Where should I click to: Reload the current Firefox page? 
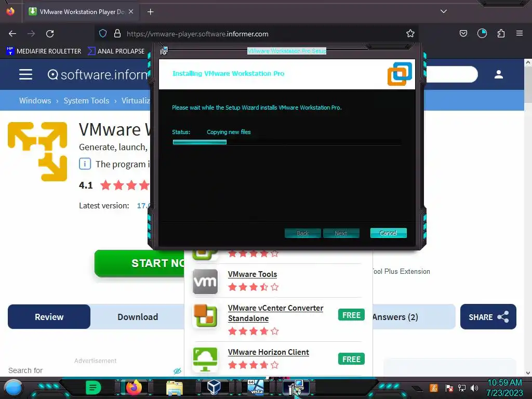[50, 34]
